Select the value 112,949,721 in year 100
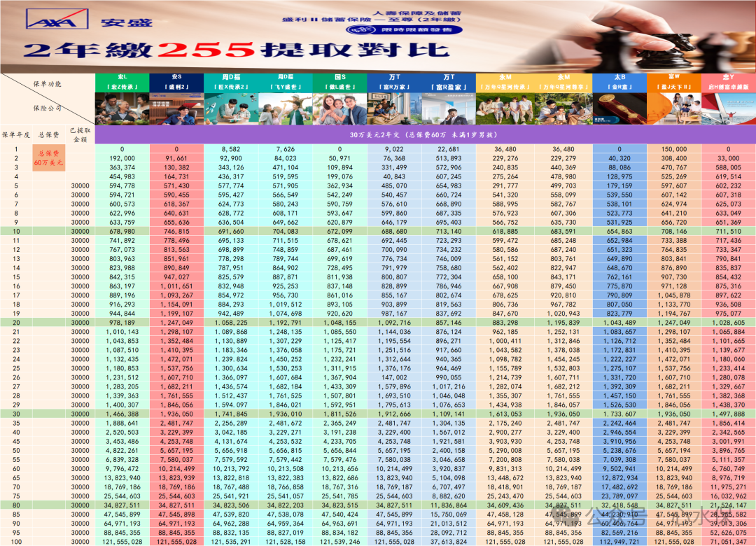The image size is (756, 546). 619,542
